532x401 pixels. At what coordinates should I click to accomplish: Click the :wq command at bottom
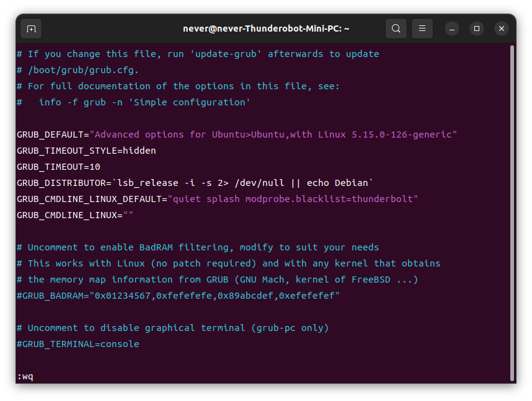[25, 377]
